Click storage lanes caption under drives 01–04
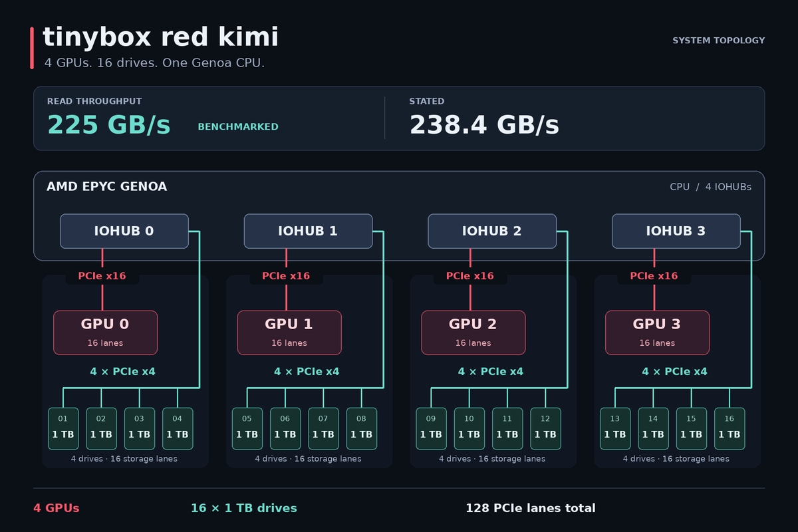Screen dimensions: 798x532 click(x=124, y=459)
